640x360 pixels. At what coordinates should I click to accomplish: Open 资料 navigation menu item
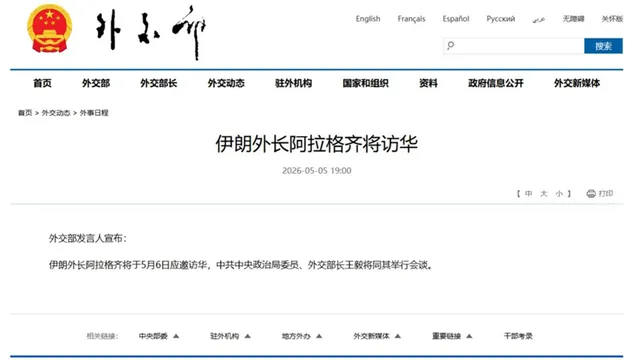tap(428, 83)
